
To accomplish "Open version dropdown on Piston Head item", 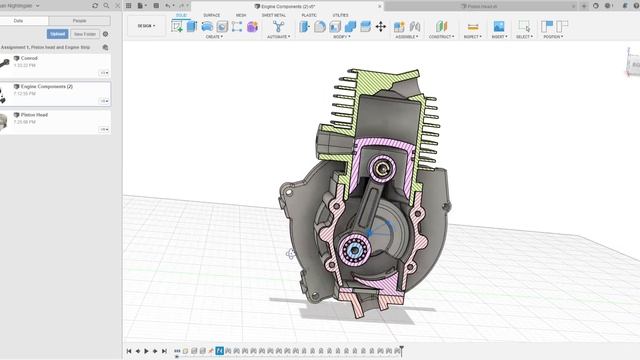I will (104, 129).
